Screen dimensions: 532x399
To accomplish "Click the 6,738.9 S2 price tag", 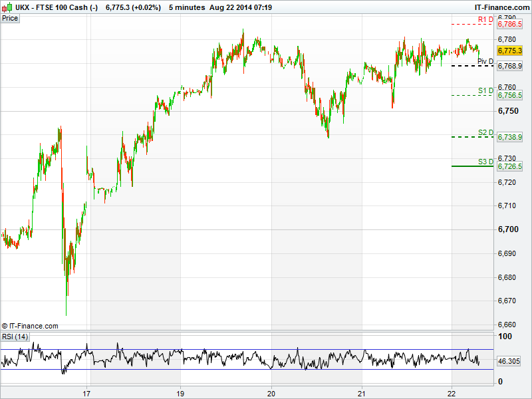I will [509, 136].
